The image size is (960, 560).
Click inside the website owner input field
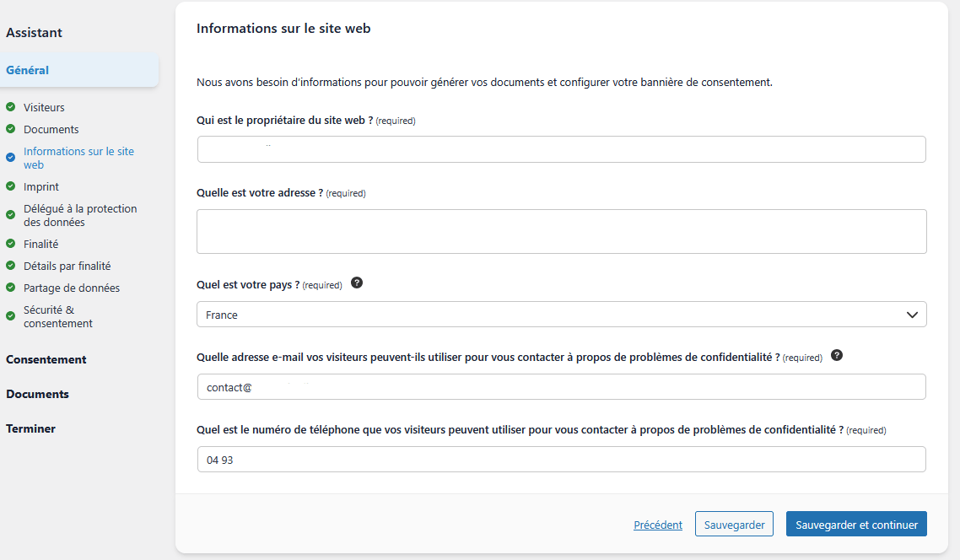coord(561,149)
